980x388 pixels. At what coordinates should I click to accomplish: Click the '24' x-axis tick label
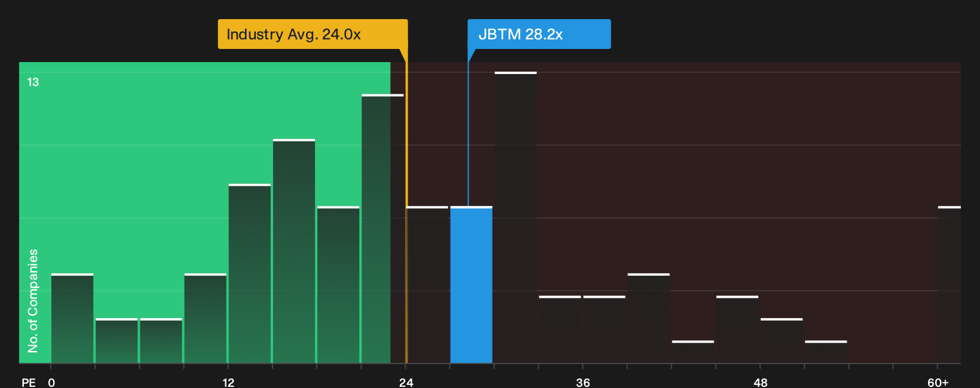406,383
